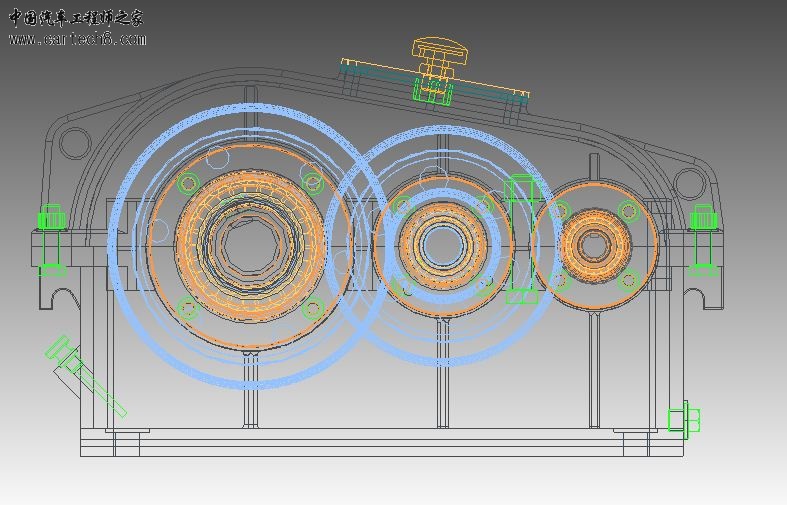Click the center bore of the right small shaft

click(593, 242)
